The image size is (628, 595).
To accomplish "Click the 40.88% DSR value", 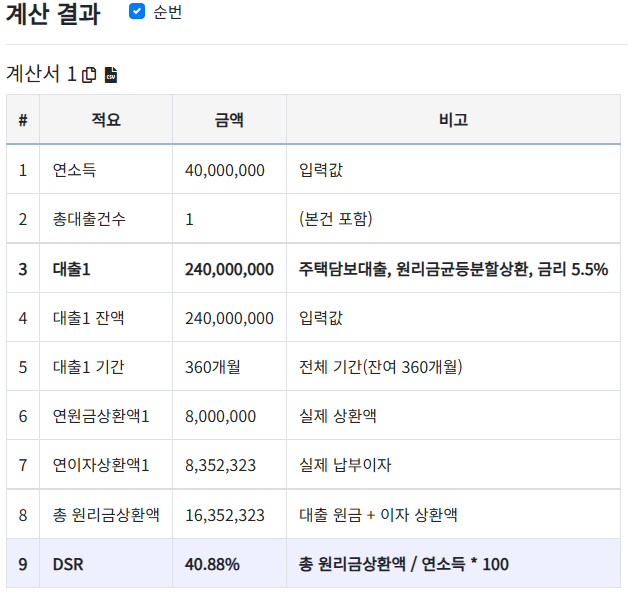I will (212, 564).
